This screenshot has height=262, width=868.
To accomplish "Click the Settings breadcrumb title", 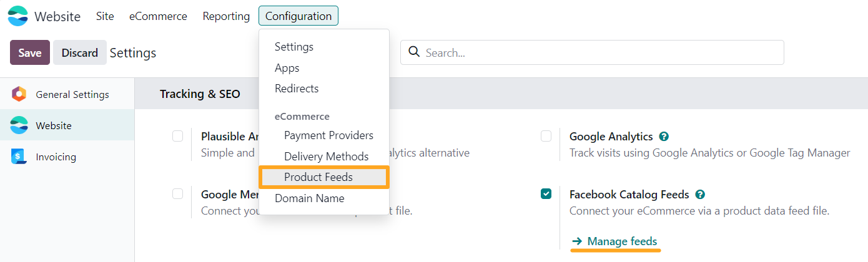I will [x=133, y=53].
